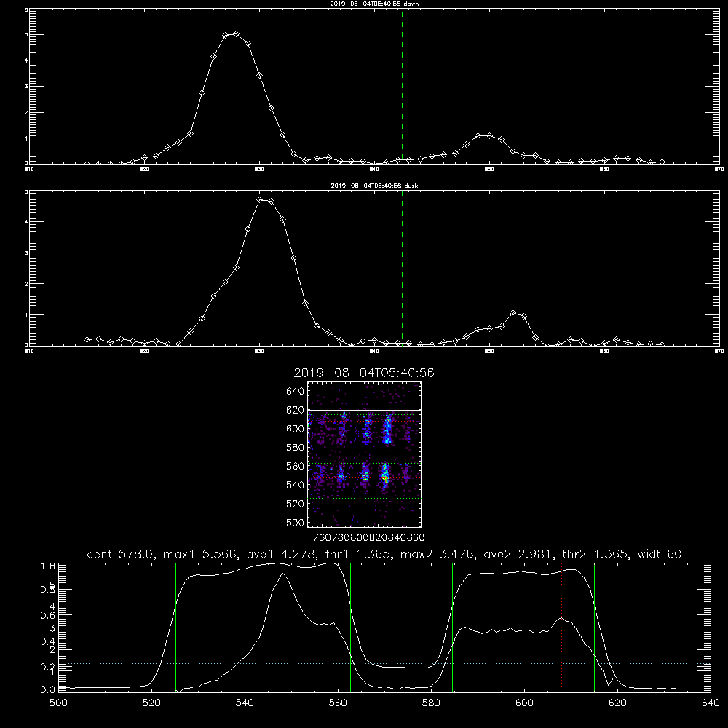Screen dimensions: 728x728
Task: Click the 830 x-axis label of the dusk plot
Action: (x=259, y=352)
